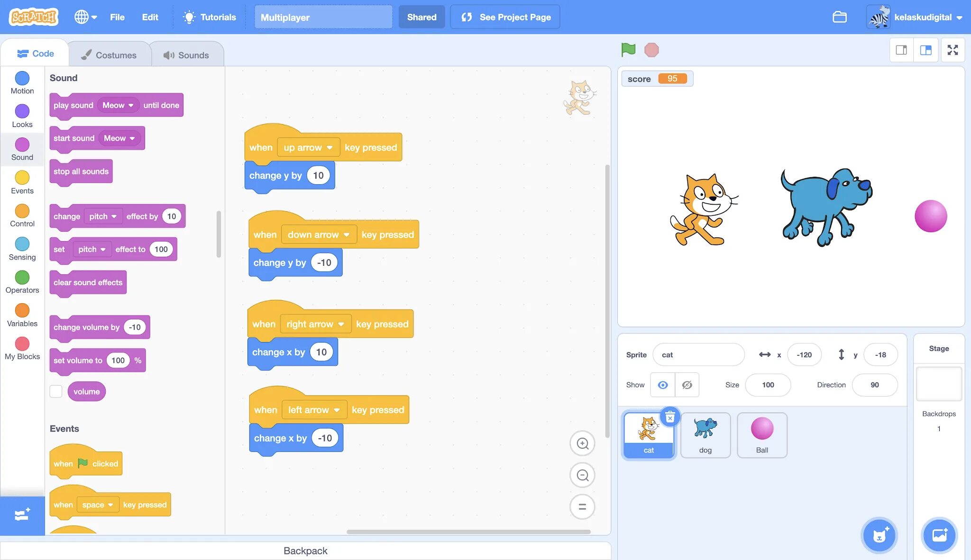The height and width of the screenshot is (560, 971).
Task: Toggle cat sprite visibility eye icon
Action: pyautogui.click(x=662, y=385)
